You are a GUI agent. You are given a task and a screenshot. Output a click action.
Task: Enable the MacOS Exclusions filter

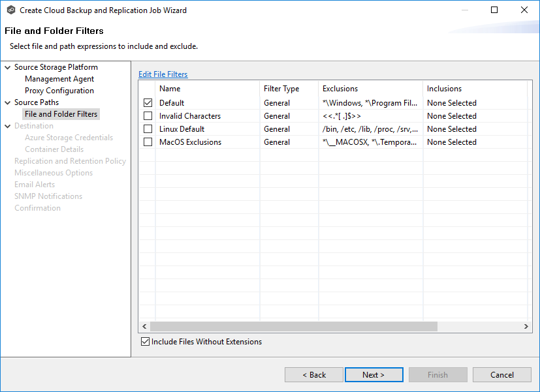coord(148,142)
